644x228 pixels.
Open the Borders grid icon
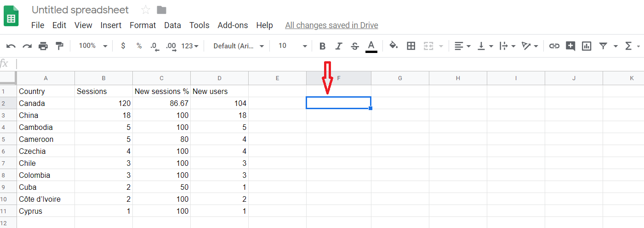click(411, 46)
